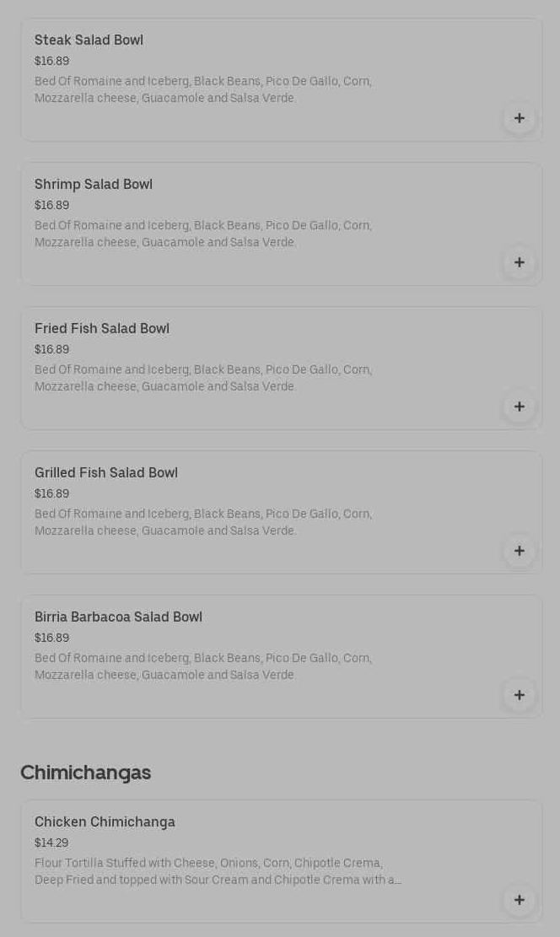Click the Steak Salad Bowl $16.89 price
The image size is (560, 937).
pyautogui.click(x=52, y=62)
